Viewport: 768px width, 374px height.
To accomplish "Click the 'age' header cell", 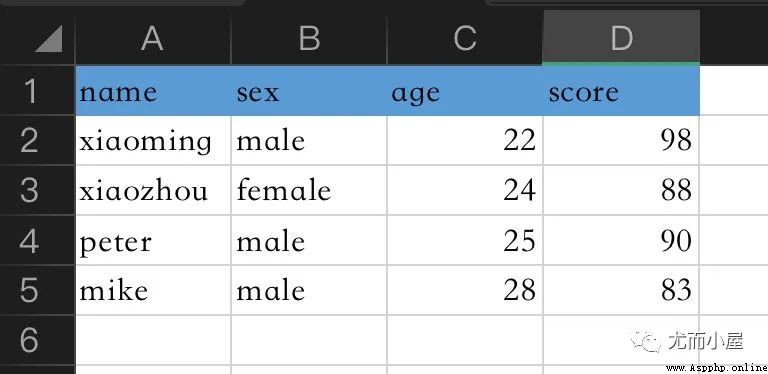I will tap(465, 91).
